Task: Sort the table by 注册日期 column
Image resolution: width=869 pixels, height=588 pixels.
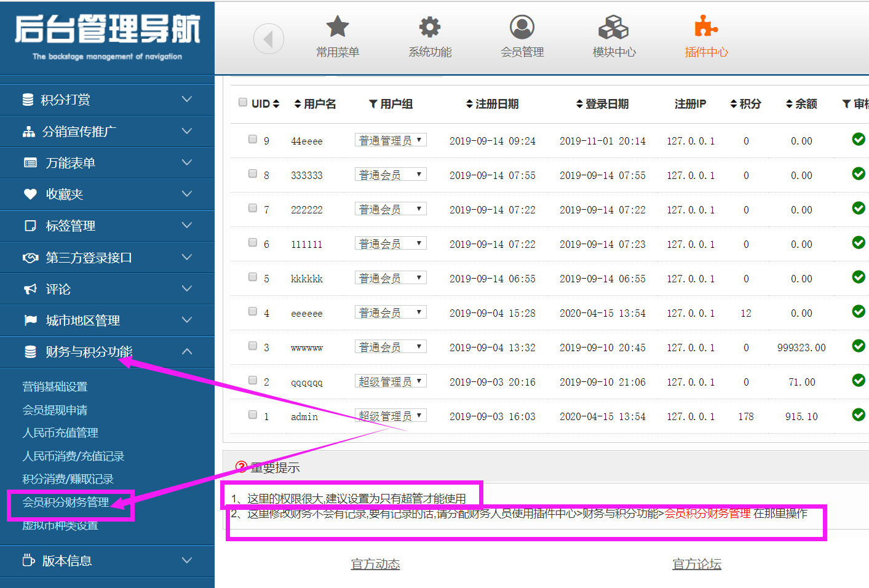Action: (492, 104)
